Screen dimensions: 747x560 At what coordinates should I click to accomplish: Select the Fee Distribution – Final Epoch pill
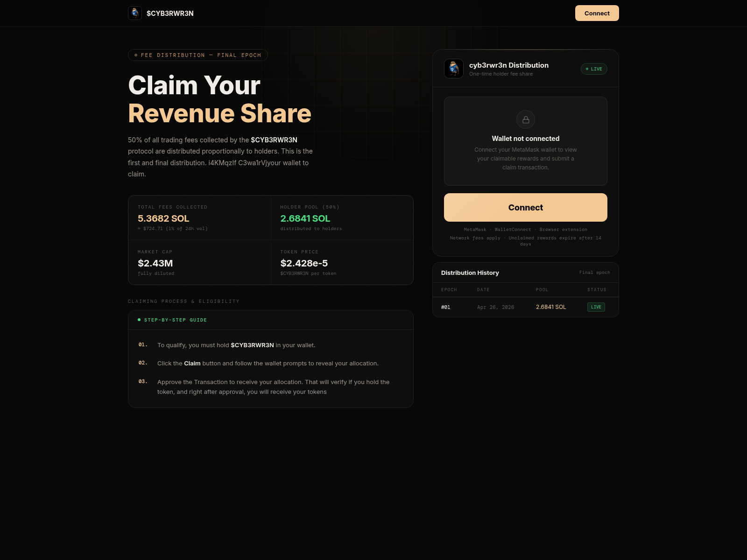coord(198,55)
